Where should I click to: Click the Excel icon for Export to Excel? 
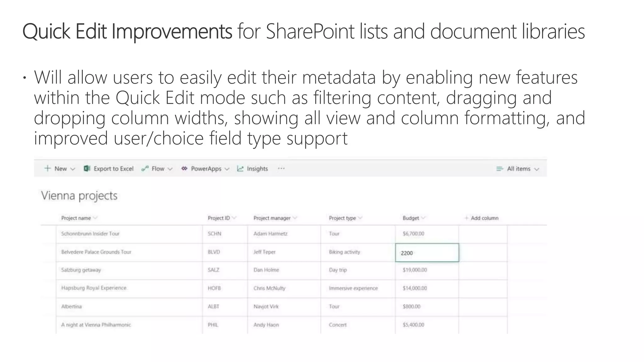(87, 168)
